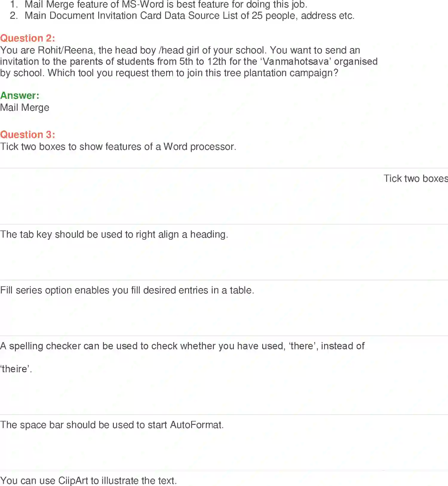Click the red 'Question 2:' heading
Image resolution: width=448 pixels, height=486 pixels.
click(x=27, y=38)
